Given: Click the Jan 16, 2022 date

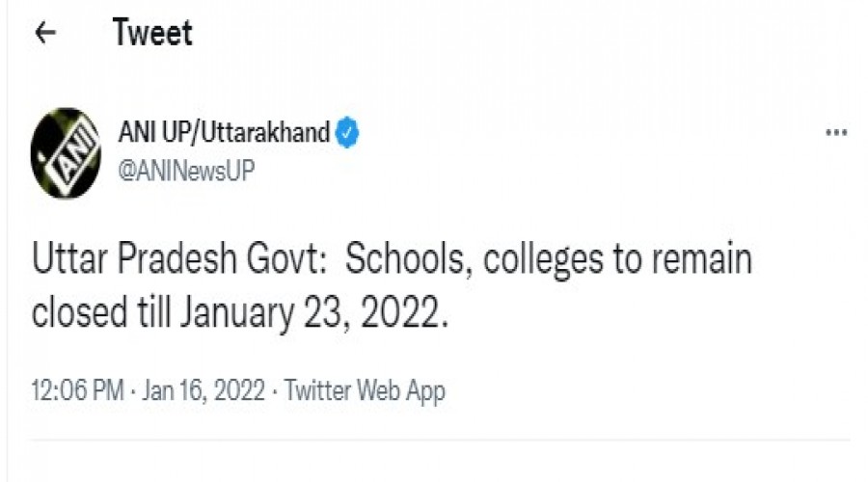Looking at the screenshot, I should pyautogui.click(x=201, y=390).
